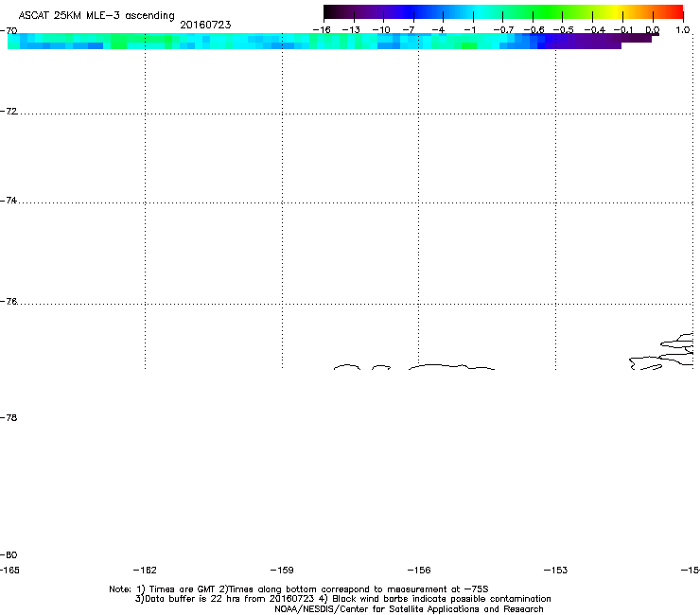700x615 pixels.
Task: Click the -4 colorbar label
Action: (x=438, y=30)
